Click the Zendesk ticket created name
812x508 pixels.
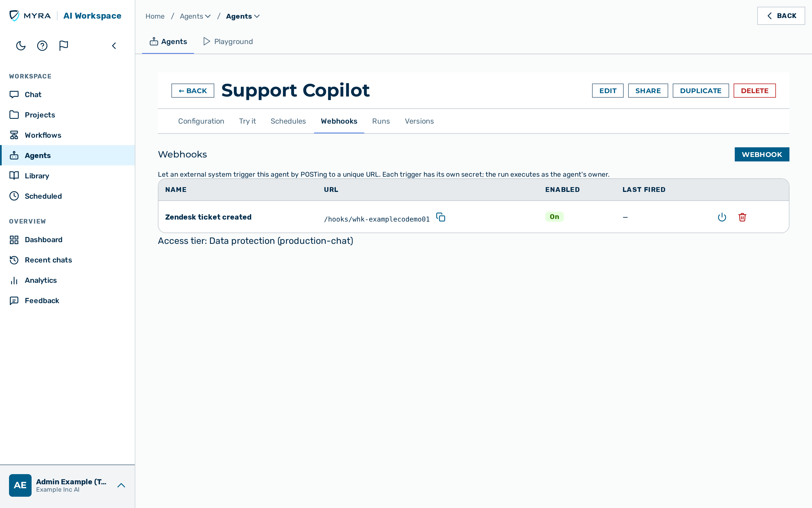208,217
